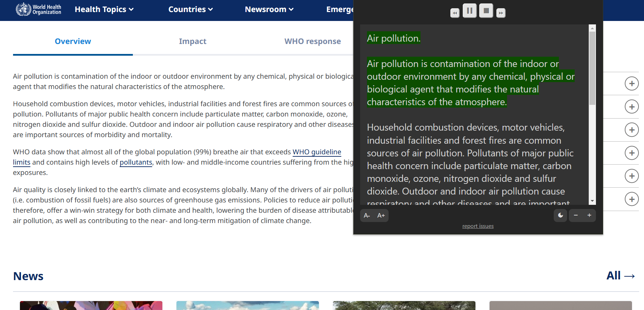Click page paragraph beginning "Air quality is closely"
Screen dimensions: 644x310
click(x=183, y=205)
